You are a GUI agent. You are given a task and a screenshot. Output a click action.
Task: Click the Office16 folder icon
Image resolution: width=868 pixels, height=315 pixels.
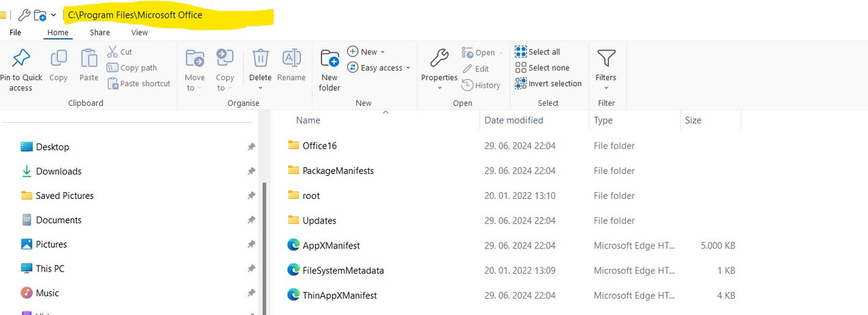point(293,145)
